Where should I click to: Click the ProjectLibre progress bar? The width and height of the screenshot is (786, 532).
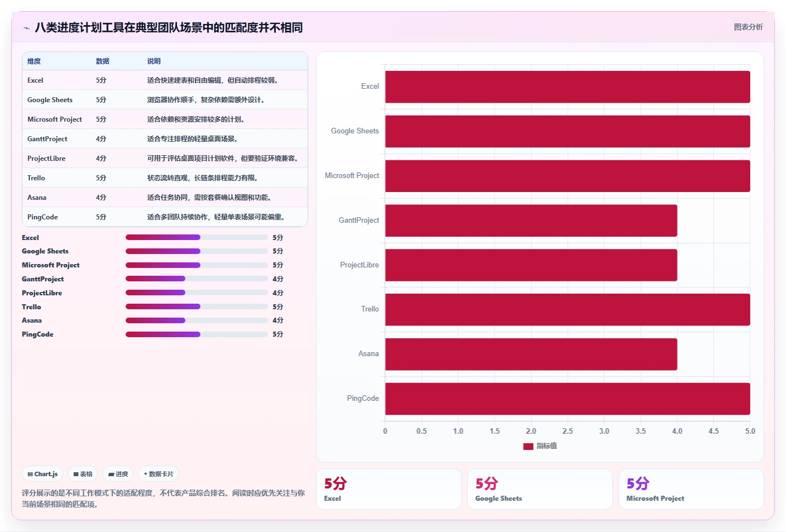[x=196, y=293]
